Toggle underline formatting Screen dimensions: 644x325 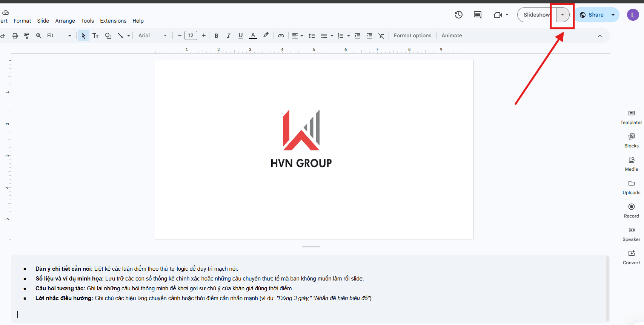[240, 35]
